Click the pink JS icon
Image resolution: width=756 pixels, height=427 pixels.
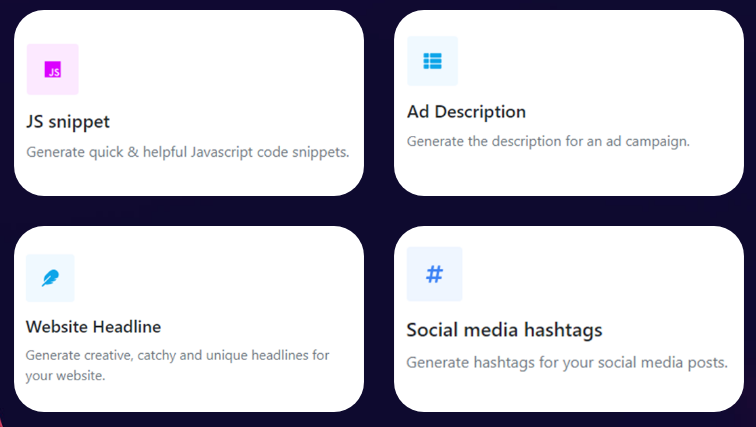(53, 69)
